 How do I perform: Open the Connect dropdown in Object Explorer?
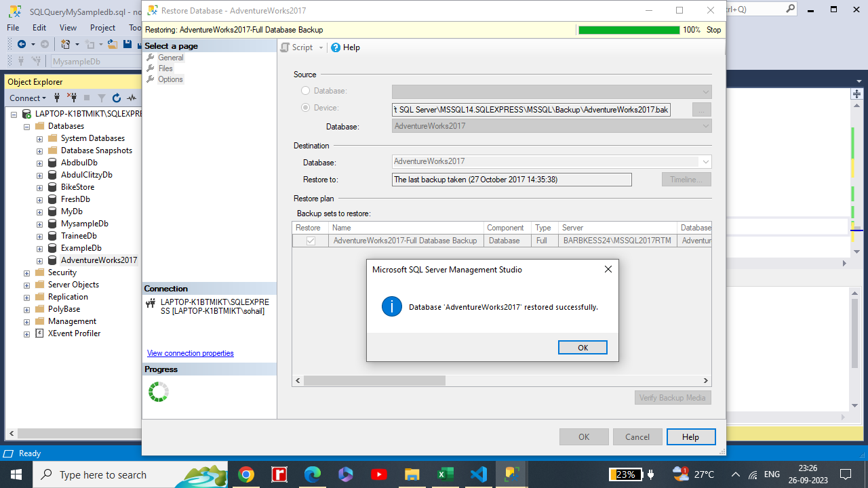28,98
